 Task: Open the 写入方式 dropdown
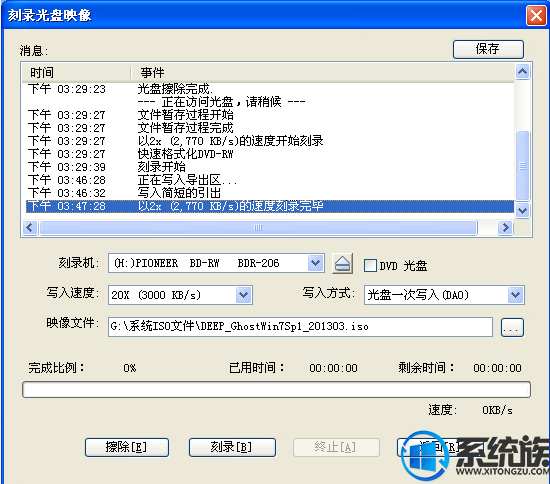515,295
